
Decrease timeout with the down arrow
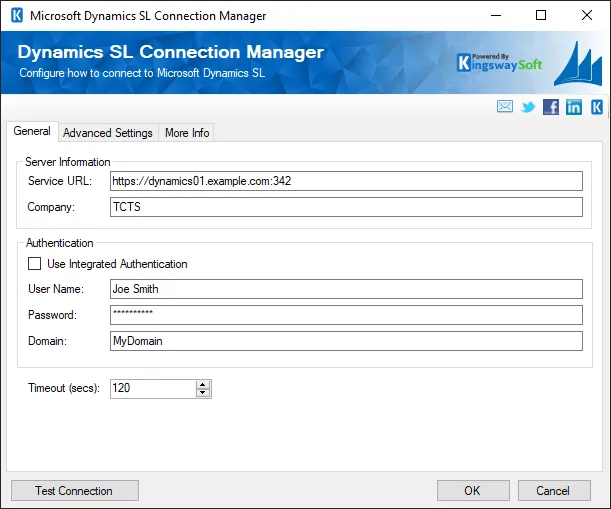click(x=203, y=393)
